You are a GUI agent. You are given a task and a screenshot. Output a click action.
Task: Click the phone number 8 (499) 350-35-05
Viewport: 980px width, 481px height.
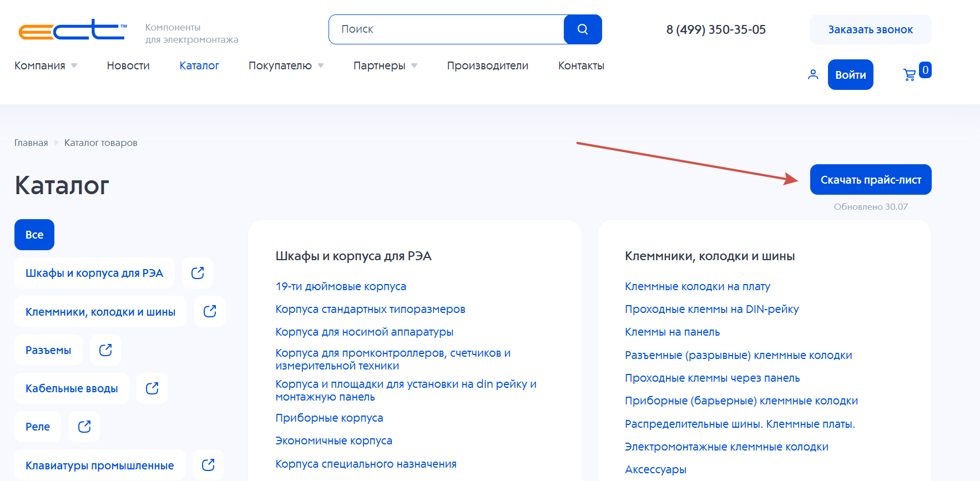tap(716, 29)
